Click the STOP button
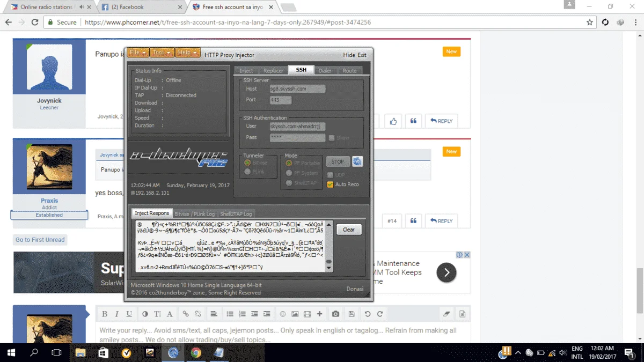Screen dimensions: 644x362 pos(338,161)
